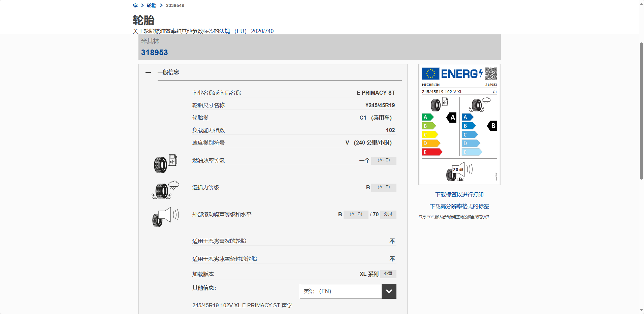Click the product number 318953 heading
Screen dimensions: 644x314
tap(154, 53)
